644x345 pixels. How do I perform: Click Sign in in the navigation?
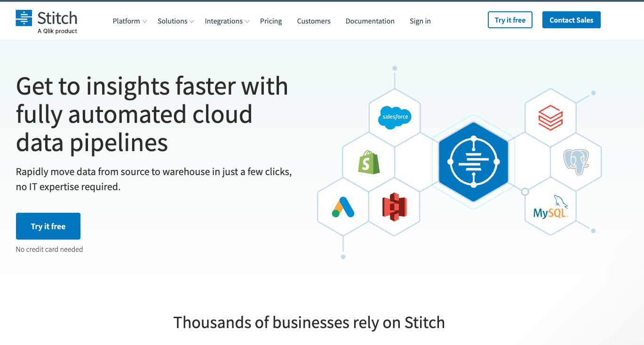420,21
